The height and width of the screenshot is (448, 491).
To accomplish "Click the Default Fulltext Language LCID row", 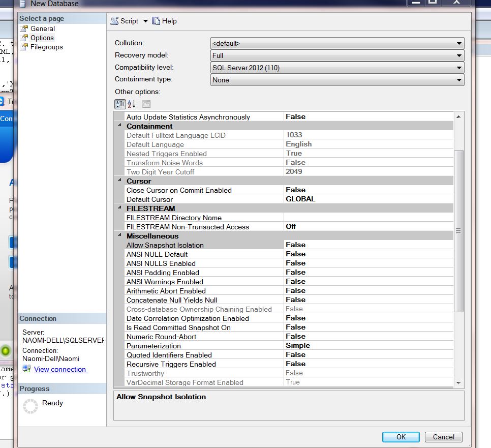I will [x=289, y=135].
